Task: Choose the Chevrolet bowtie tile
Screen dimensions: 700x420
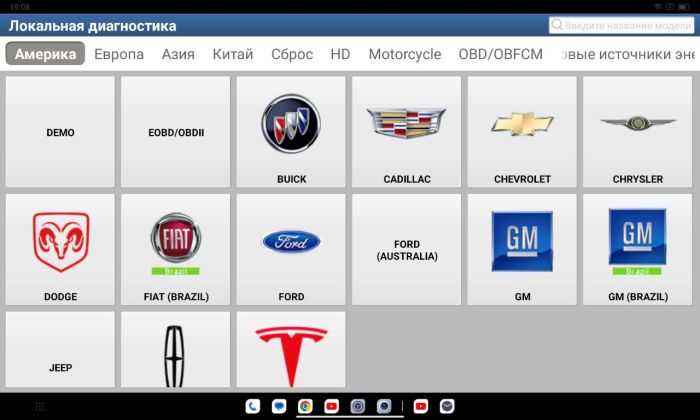Action: click(x=522, y=132)
